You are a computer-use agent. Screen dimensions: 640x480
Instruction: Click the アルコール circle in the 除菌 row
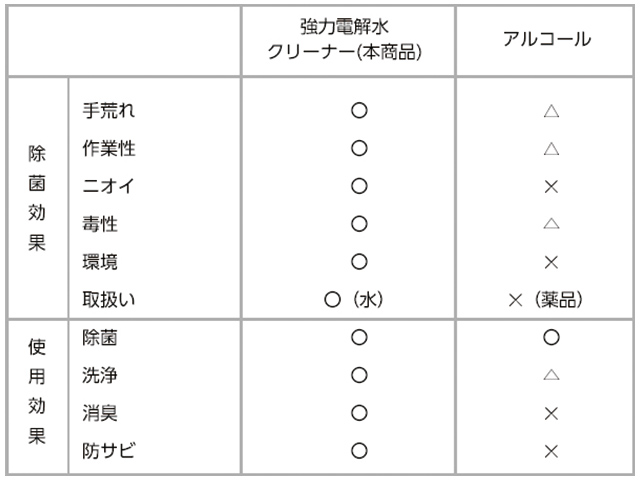[x=550, y=337]
